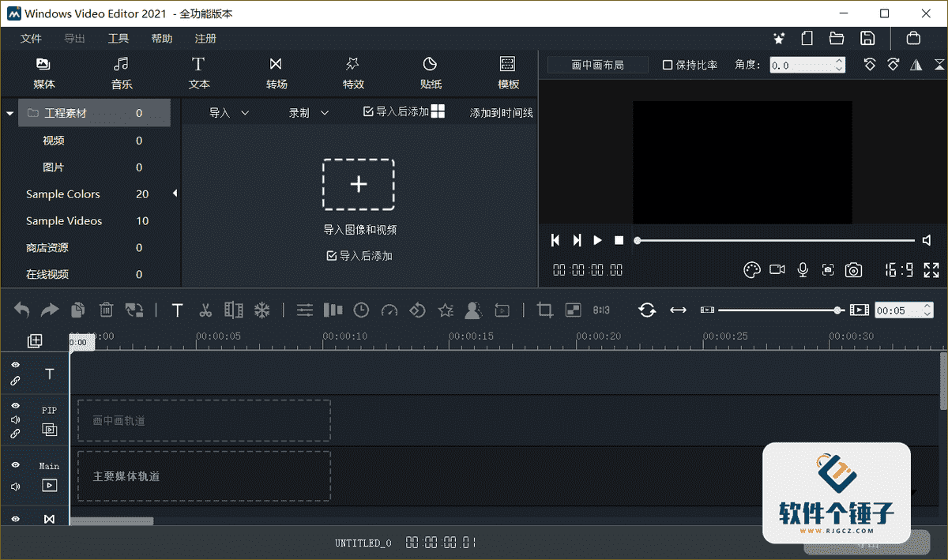This screenshot has width=948, height=560.
Task: Click the 导入图像和视频 import area
Action: tap(359, 184)
